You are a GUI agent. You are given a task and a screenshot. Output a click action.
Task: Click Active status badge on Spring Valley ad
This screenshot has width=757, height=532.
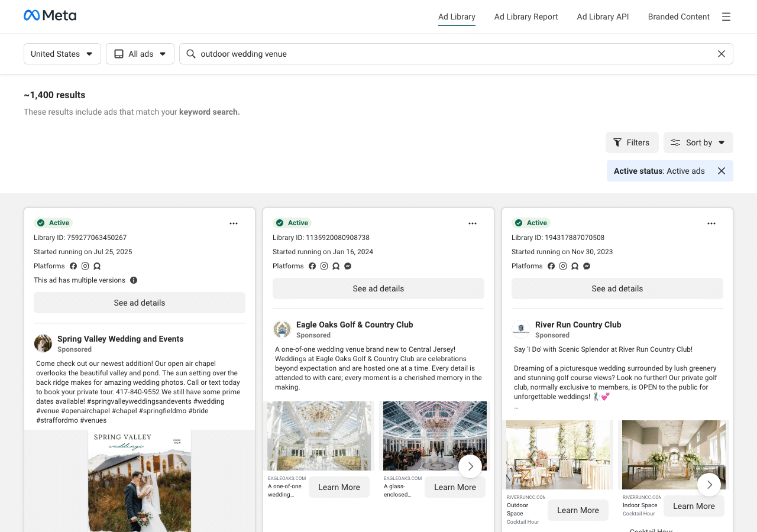pos(53,223)
